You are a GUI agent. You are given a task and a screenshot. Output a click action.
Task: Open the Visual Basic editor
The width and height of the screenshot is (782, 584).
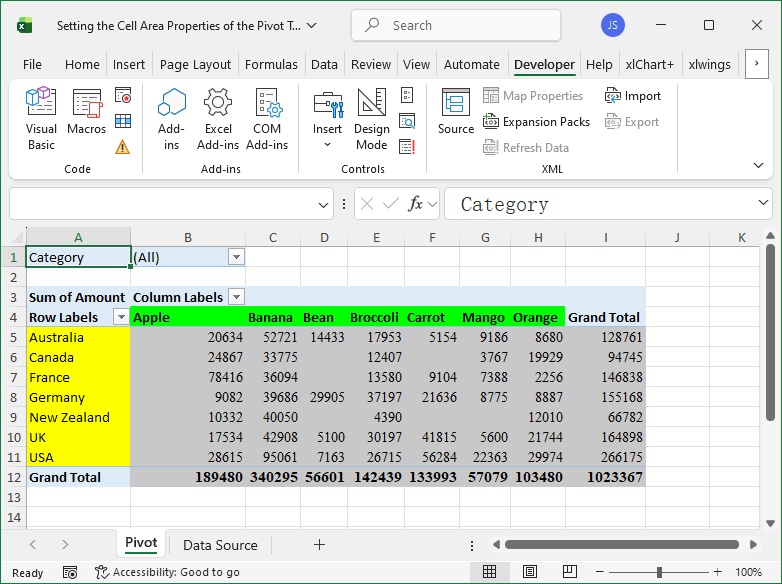(41, 119)
